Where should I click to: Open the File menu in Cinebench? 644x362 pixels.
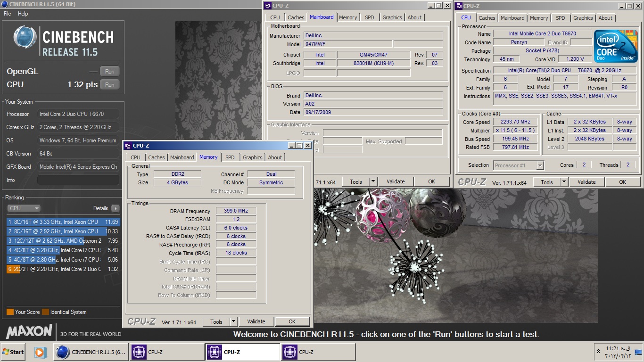coord(8,14)
